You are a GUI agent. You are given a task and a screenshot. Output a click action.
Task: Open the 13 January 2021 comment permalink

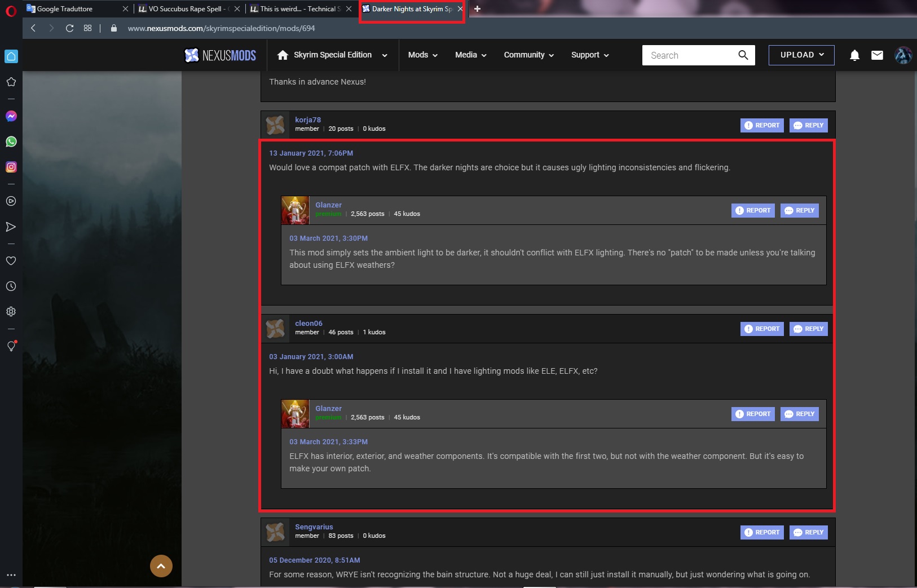coord(311,153)
